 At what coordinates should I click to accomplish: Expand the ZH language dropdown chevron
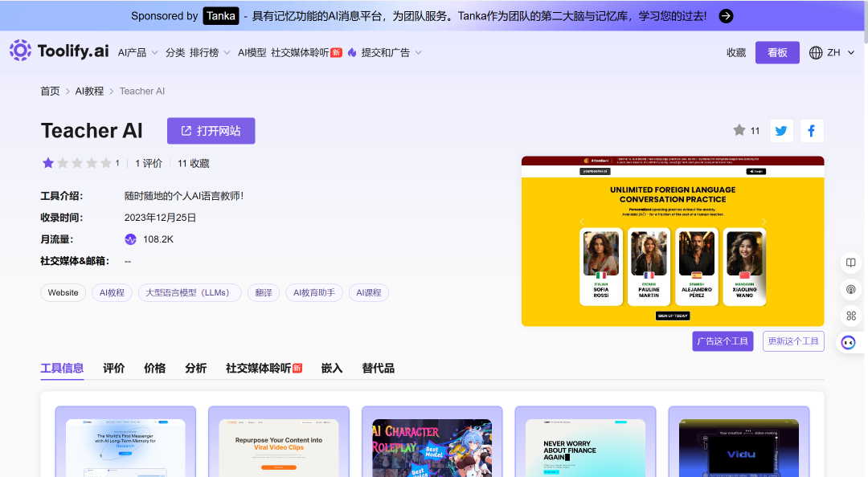point(851,52)
